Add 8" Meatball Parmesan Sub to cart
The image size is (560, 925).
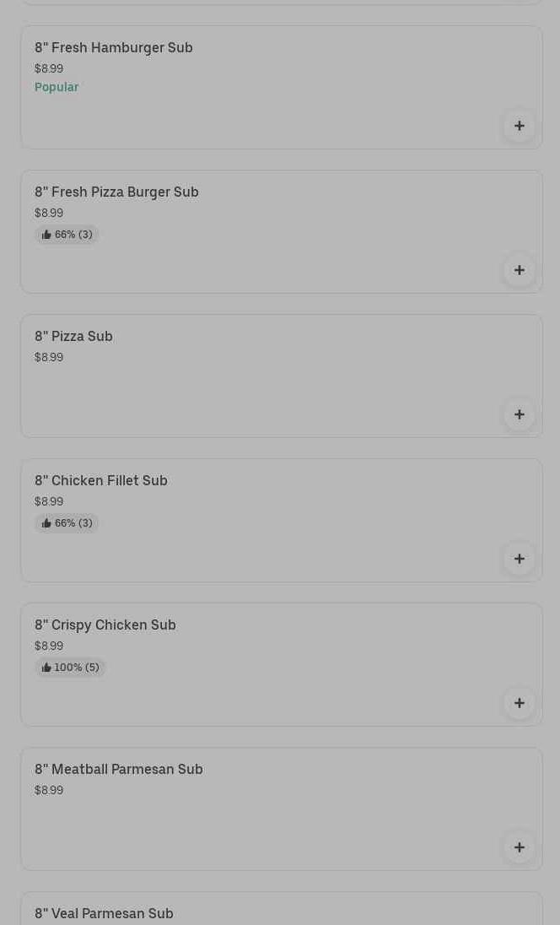tap(519, 847)
